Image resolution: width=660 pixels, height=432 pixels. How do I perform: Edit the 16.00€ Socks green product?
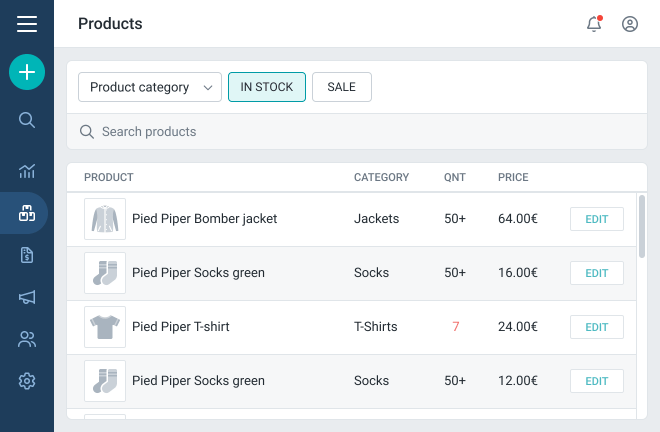tap(597, 273)
